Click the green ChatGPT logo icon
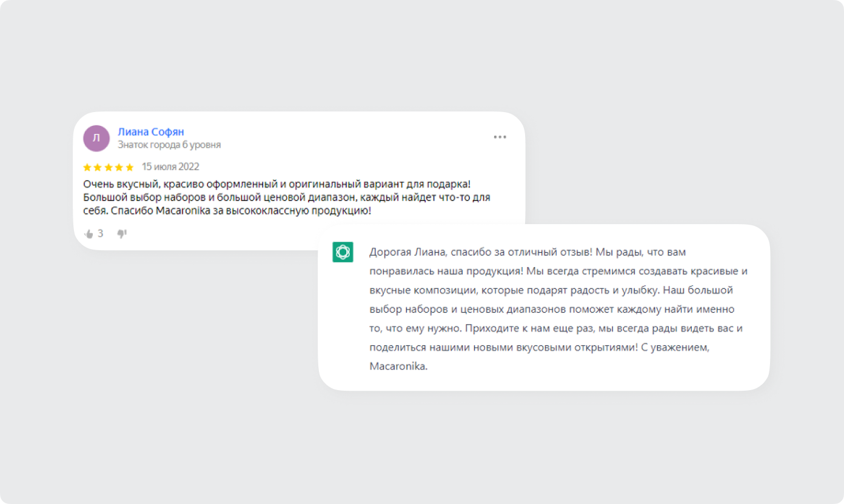Screen dimensions: 844x504 click(x=343, y=252)
